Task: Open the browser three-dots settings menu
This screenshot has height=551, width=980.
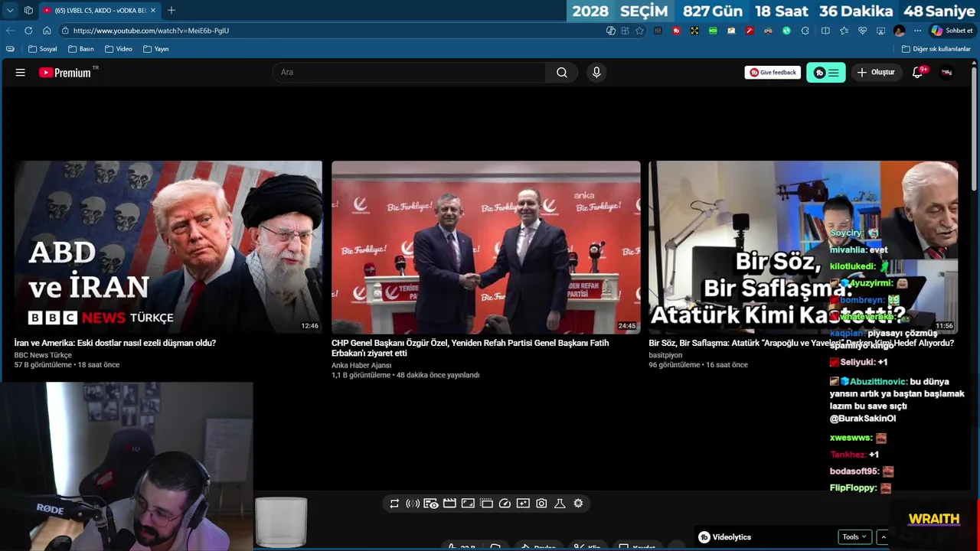Action: coord(916,31)
